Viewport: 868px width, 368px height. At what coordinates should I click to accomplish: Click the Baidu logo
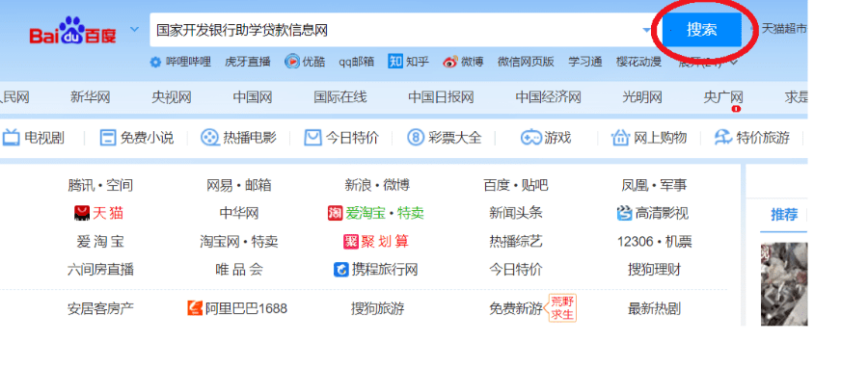(x=73, y=31)
